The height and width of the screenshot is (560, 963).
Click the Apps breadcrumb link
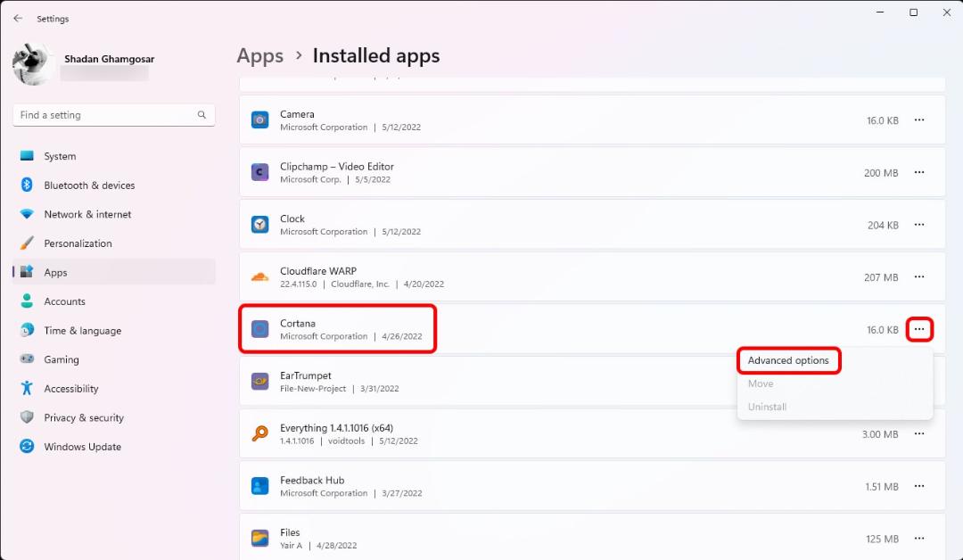click(x=259, y=56)
